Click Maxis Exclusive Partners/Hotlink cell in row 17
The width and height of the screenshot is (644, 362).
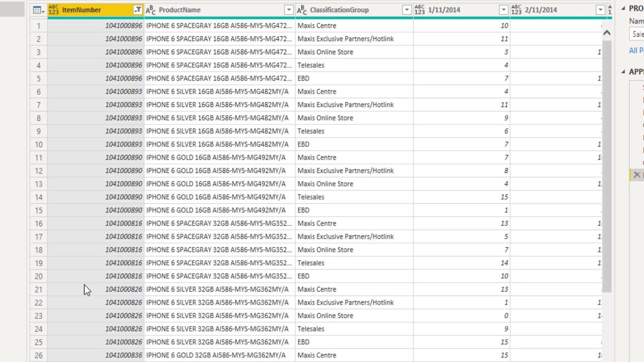[x=354, y=237]
